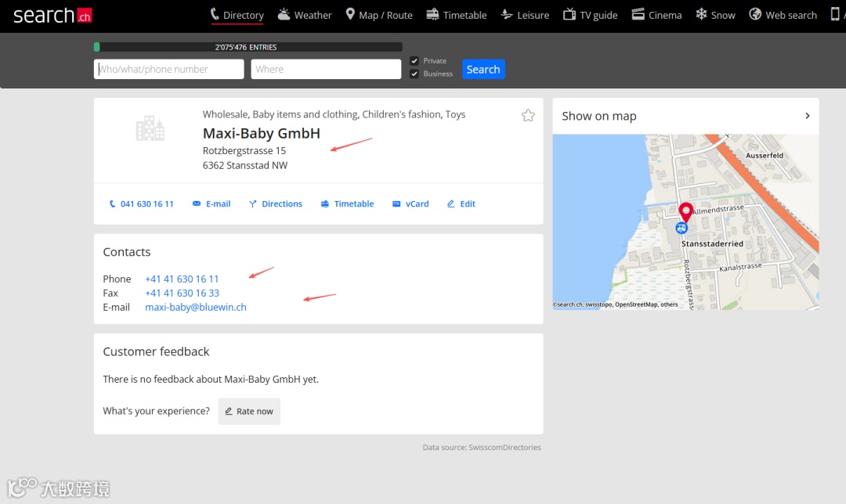Click the Rotzbergstrasse 15 address line
Screen dimensions: 846x504
pyautogui.click(x=244, y=150)
